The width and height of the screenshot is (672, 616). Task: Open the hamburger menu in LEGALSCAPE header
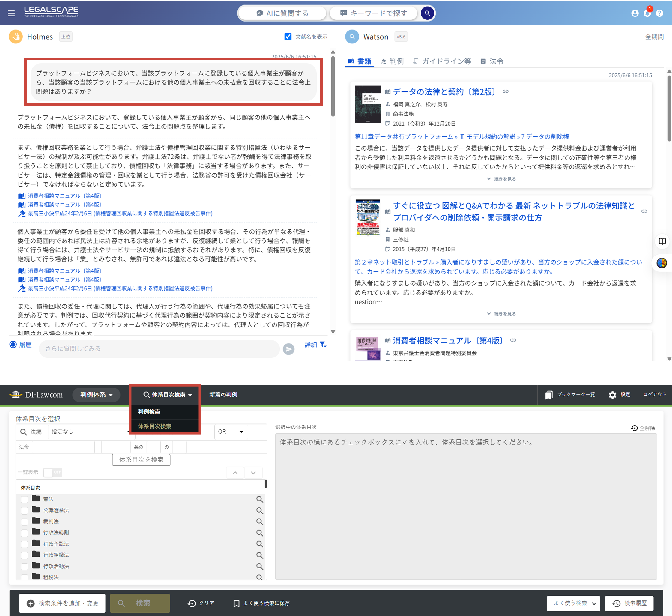click(11, 13)
